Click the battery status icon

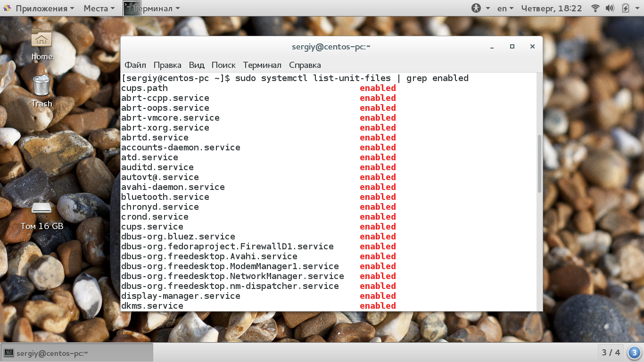point(625,8)
